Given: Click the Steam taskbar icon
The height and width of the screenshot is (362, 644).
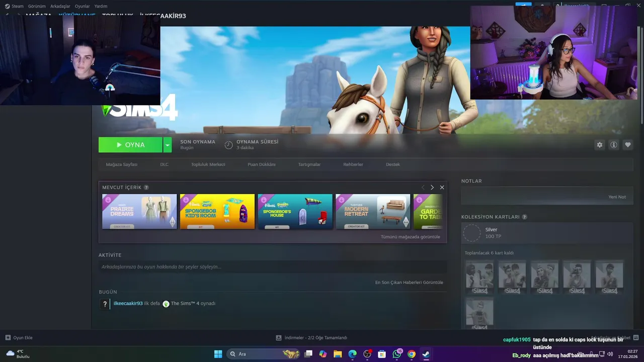Looking at the screenshot, I should (426, 354).
